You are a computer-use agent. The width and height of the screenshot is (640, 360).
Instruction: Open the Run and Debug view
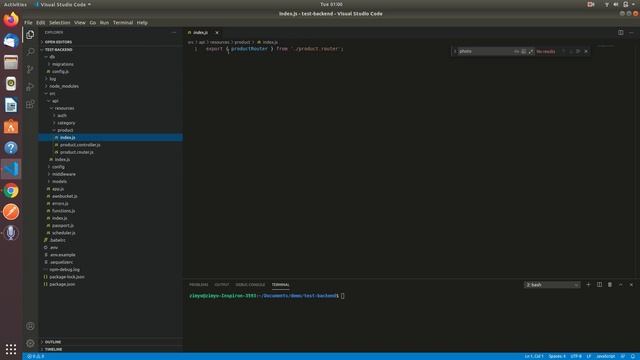pos(30,87)
